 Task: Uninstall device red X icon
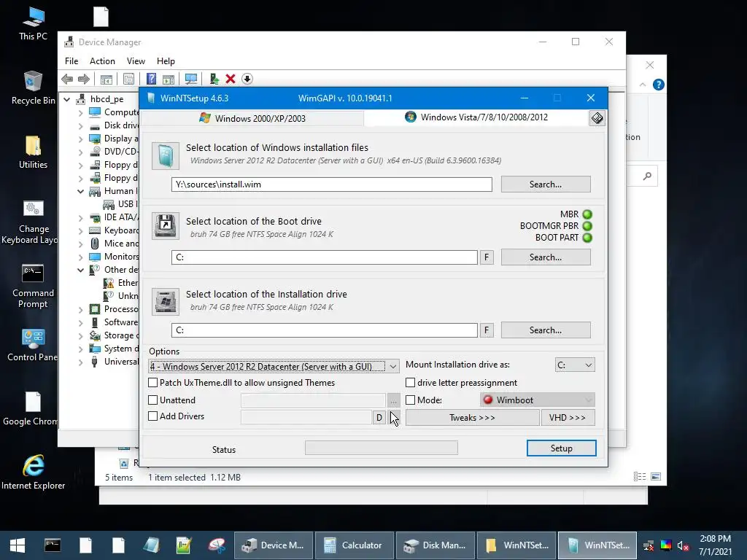pyautogui.click(x=231, y=79)
